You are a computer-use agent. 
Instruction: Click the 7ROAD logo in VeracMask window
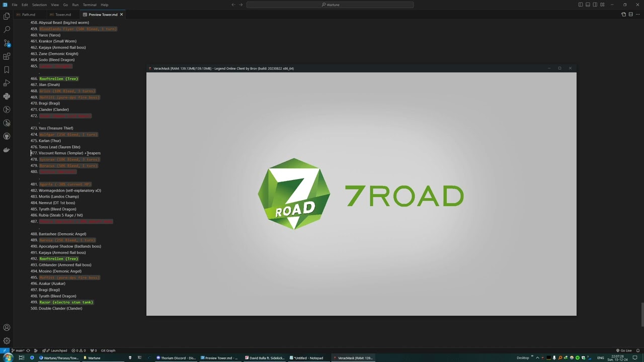coord(361,194)
